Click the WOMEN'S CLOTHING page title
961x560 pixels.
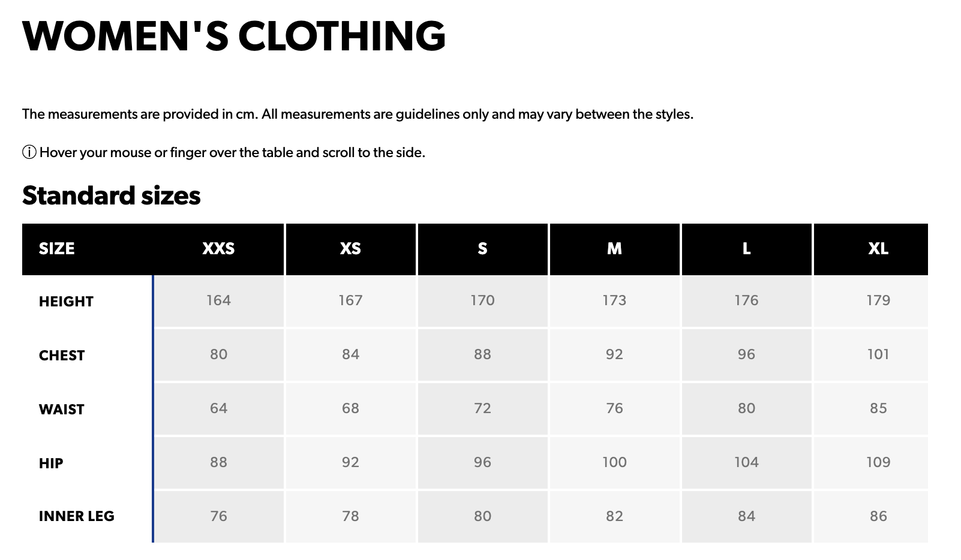pos(234,36)
